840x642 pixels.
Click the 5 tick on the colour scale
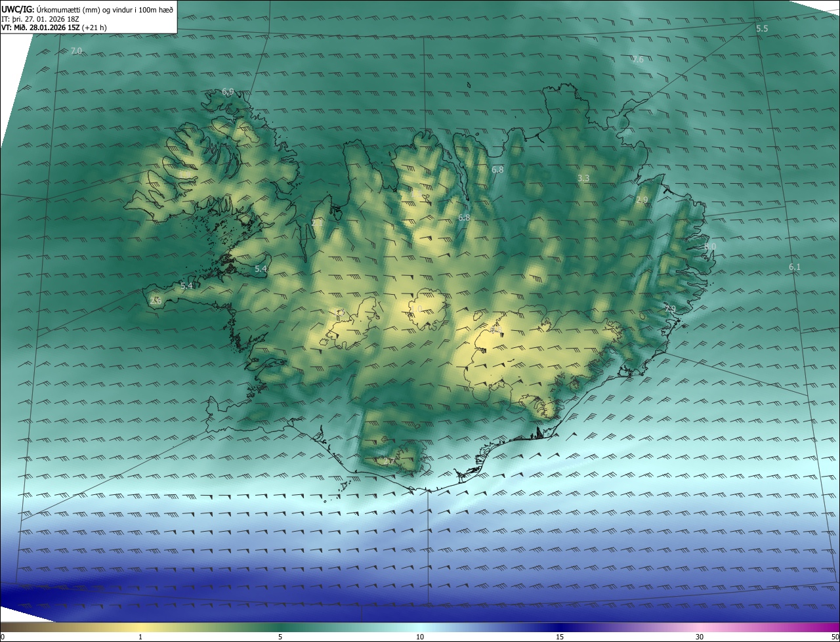point(280,637)
